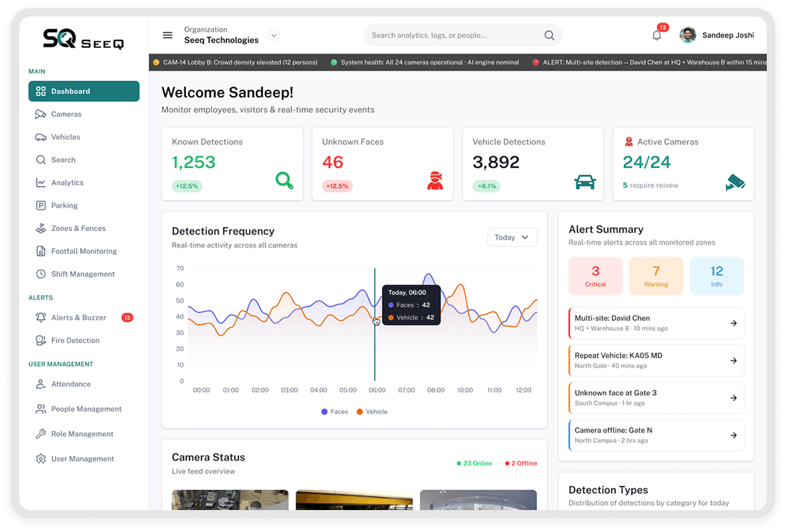Click the CCTV camera icon in Active Cameras
Image resolution: width=786 pixels, height=532 pixels.
click(x=735, y=182)
